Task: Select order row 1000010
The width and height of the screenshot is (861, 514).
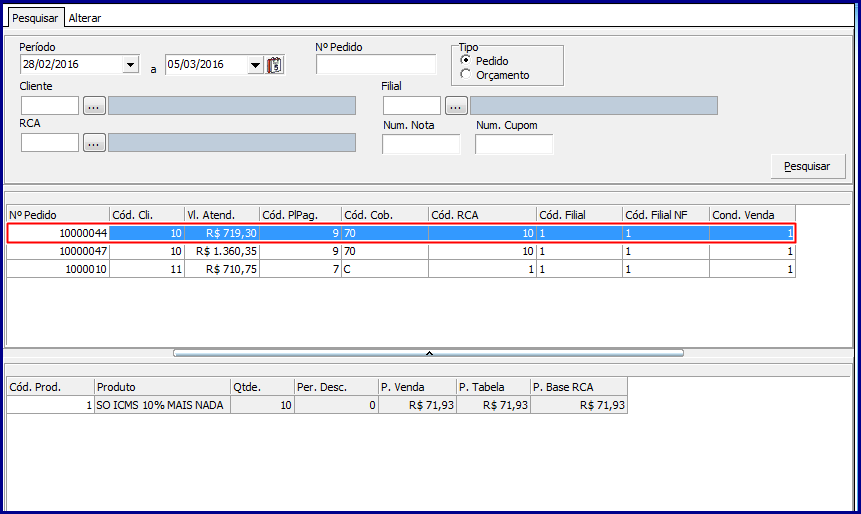Action: 401,269
